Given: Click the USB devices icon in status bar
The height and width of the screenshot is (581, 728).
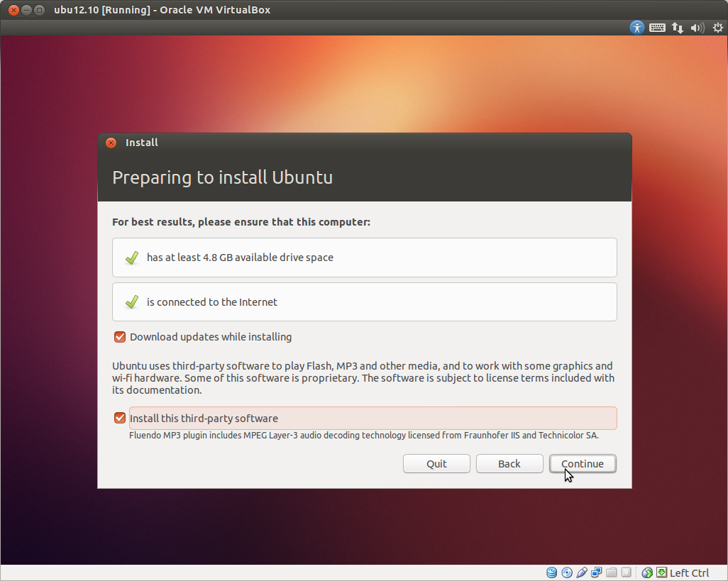Looking at the screenshot, I should point(582,572).
